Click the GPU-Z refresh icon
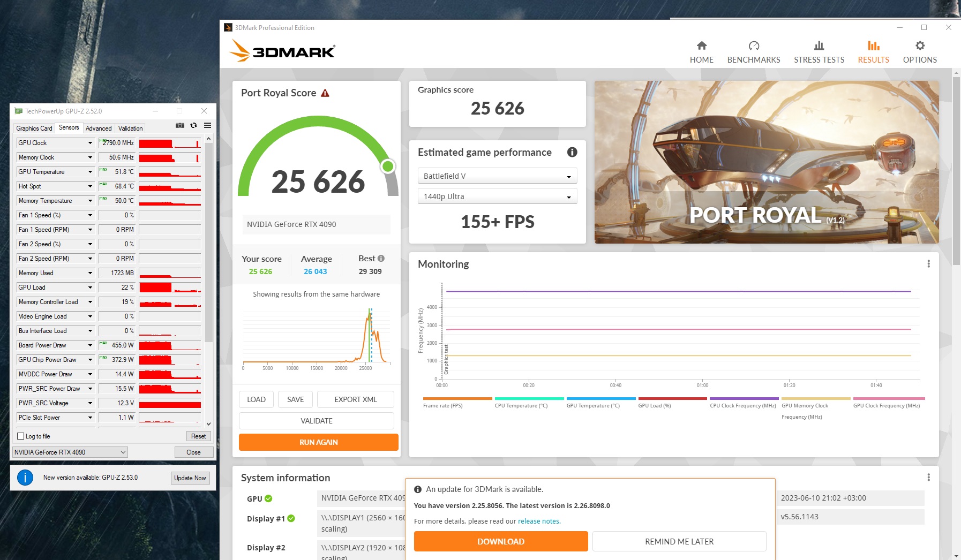The height and width of the screenshot is (560, 961). coord(194,125)
